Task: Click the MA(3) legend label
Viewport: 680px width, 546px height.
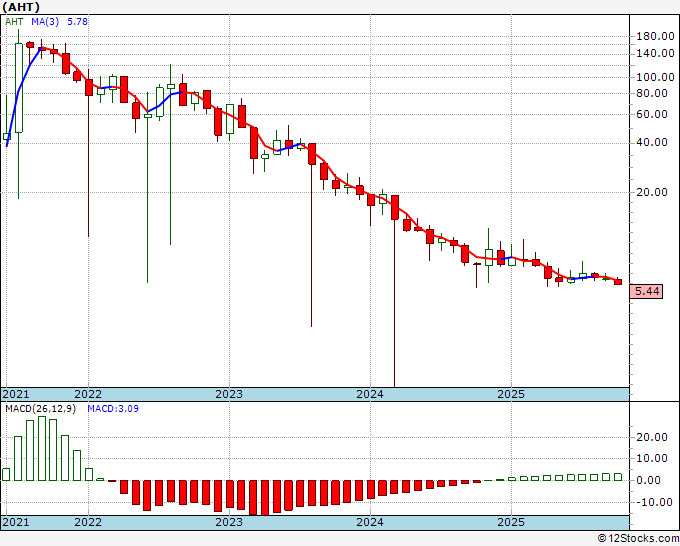Action: pyautogui.click(x=45, y=21)
